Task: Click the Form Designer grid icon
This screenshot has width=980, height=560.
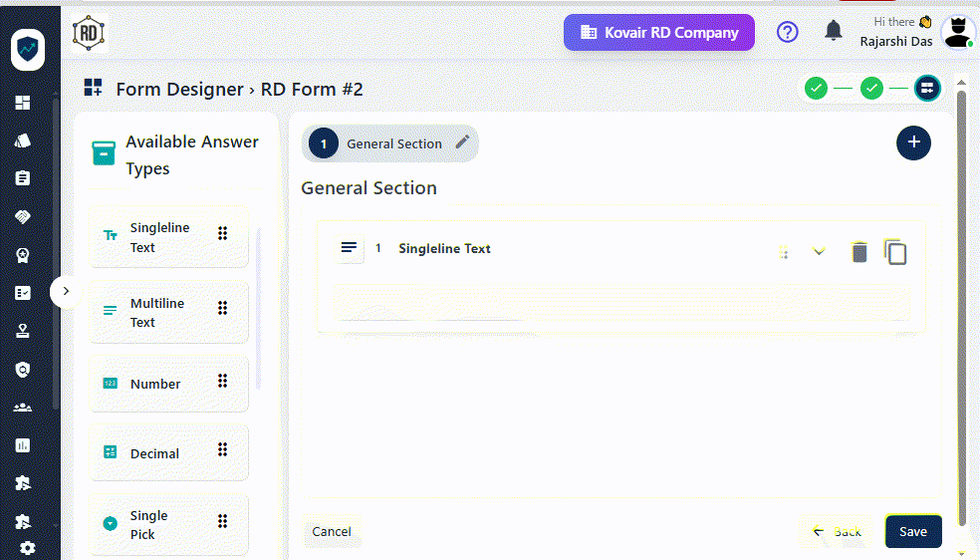Action: [94, 88]
